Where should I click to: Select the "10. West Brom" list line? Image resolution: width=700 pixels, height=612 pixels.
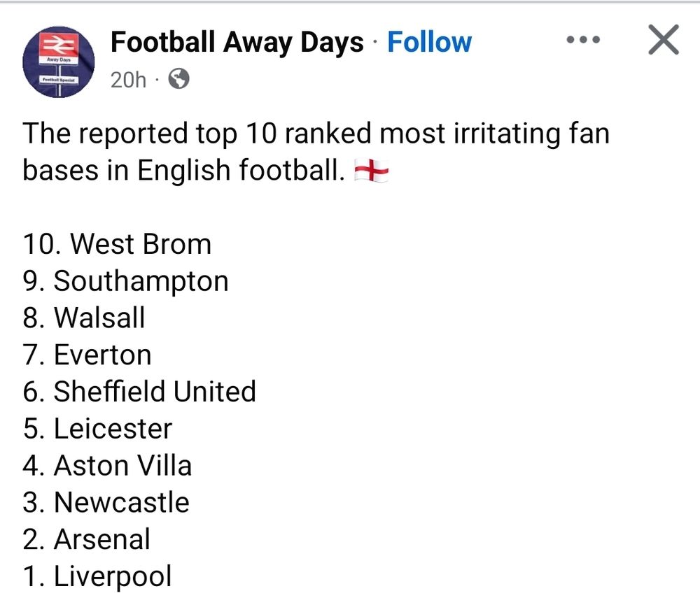[x=117, y=244]
